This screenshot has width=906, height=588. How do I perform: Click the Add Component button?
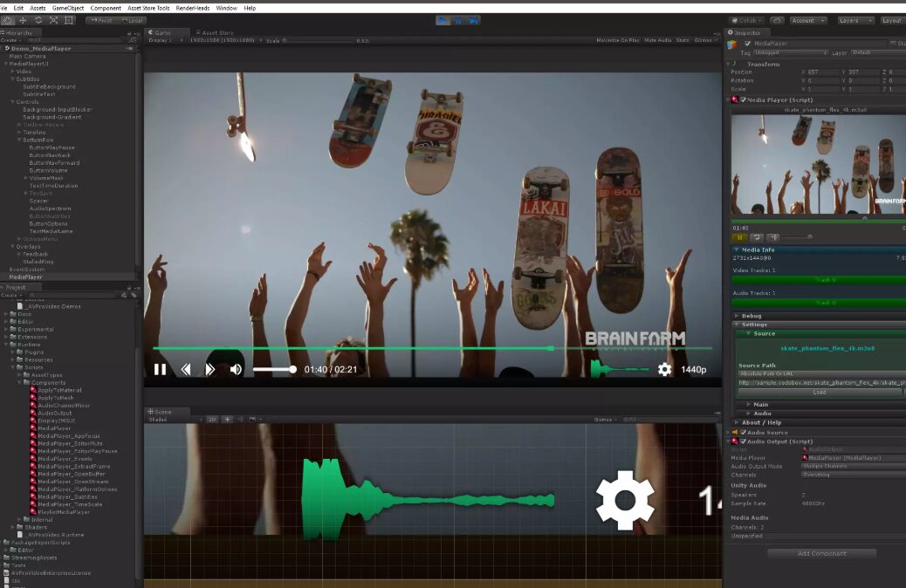[821, 553]
